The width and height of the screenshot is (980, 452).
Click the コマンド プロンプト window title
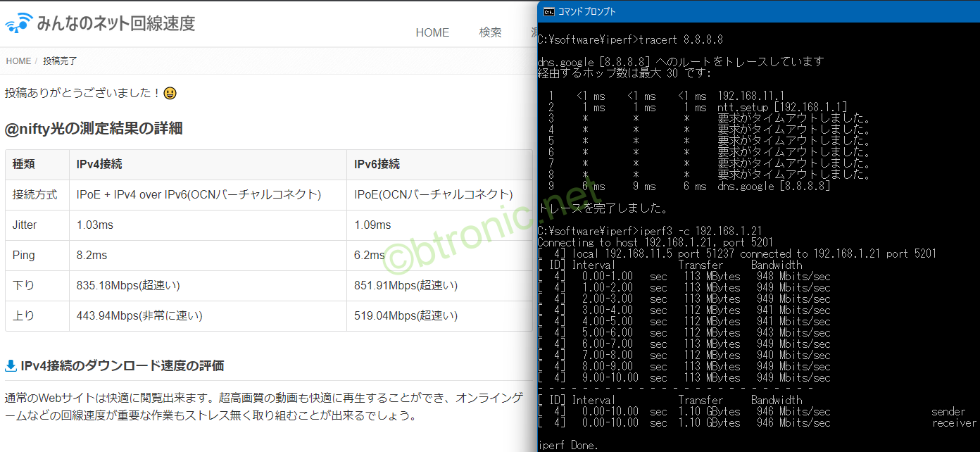pyautogui.click(x=587, y=11)
